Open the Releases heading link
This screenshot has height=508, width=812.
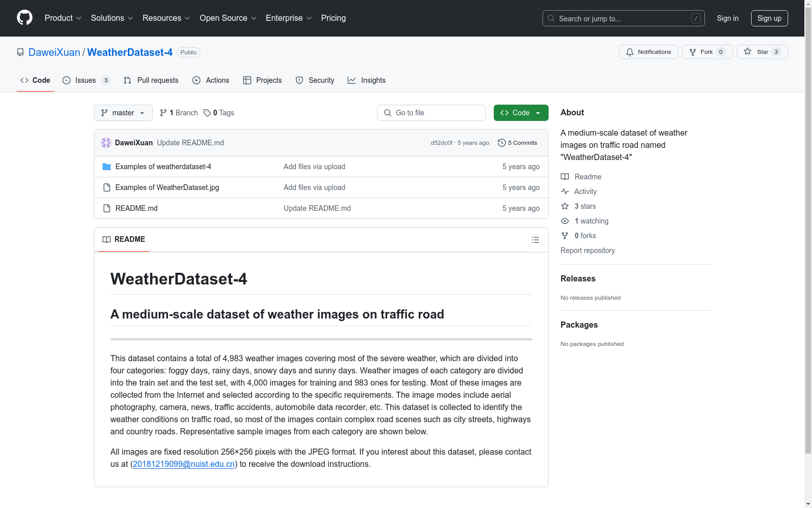(578, 278)
